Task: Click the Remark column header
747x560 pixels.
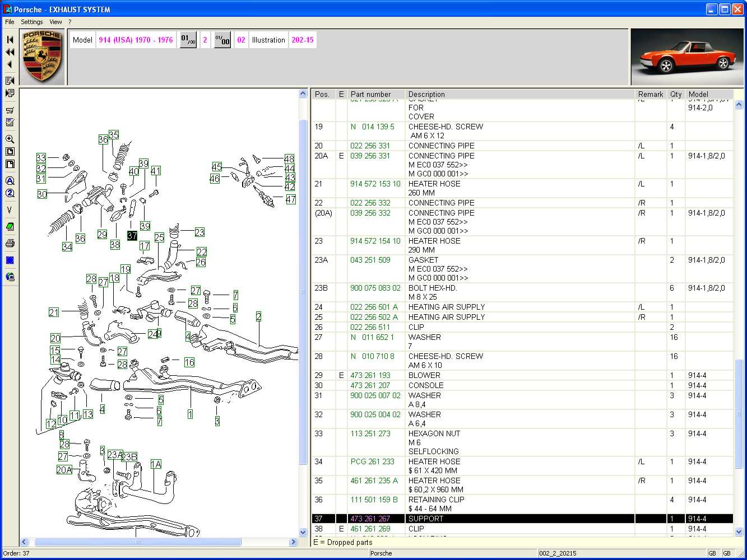Action: [651, 94]
